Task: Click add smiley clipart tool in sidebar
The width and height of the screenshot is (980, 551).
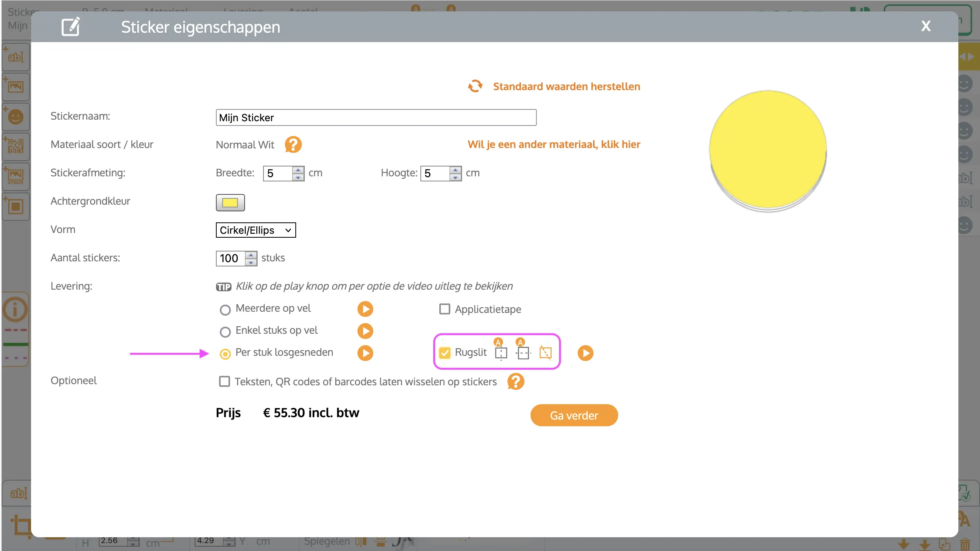Action: tap(16, 116)
